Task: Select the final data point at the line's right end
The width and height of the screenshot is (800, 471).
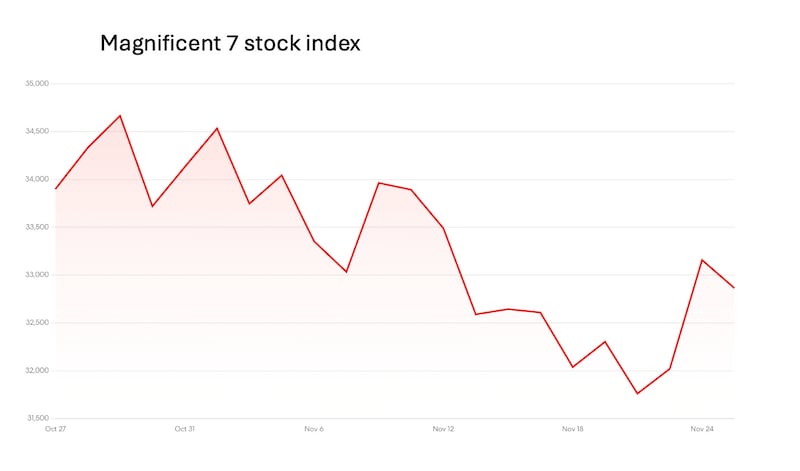Action: (733, 288)
